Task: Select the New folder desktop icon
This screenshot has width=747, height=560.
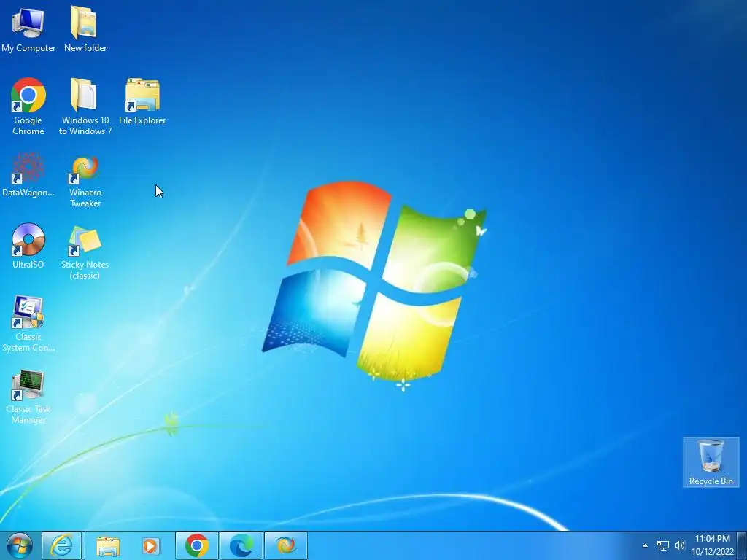Action: [x=85, y=29]
